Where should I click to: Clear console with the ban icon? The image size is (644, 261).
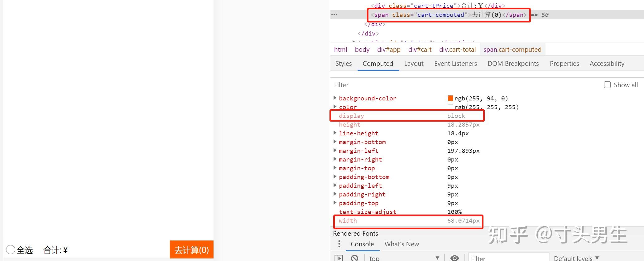click(354, 258)
